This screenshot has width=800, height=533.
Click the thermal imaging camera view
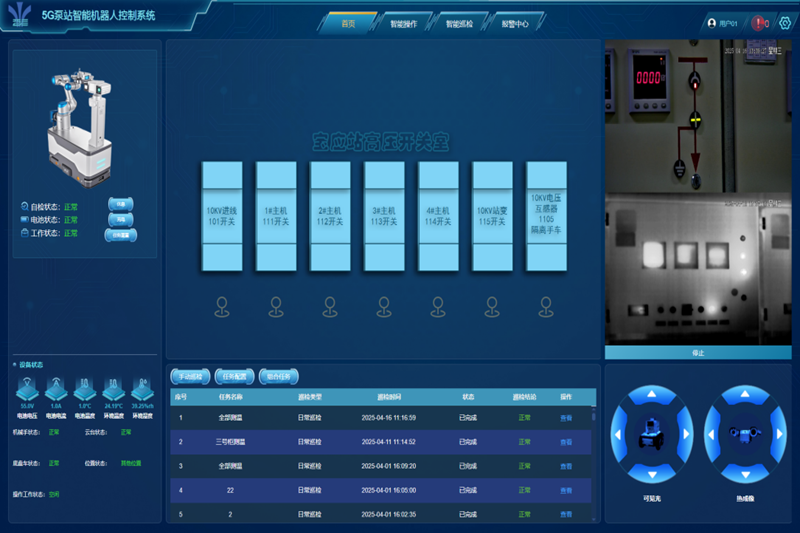coord(698,270)
